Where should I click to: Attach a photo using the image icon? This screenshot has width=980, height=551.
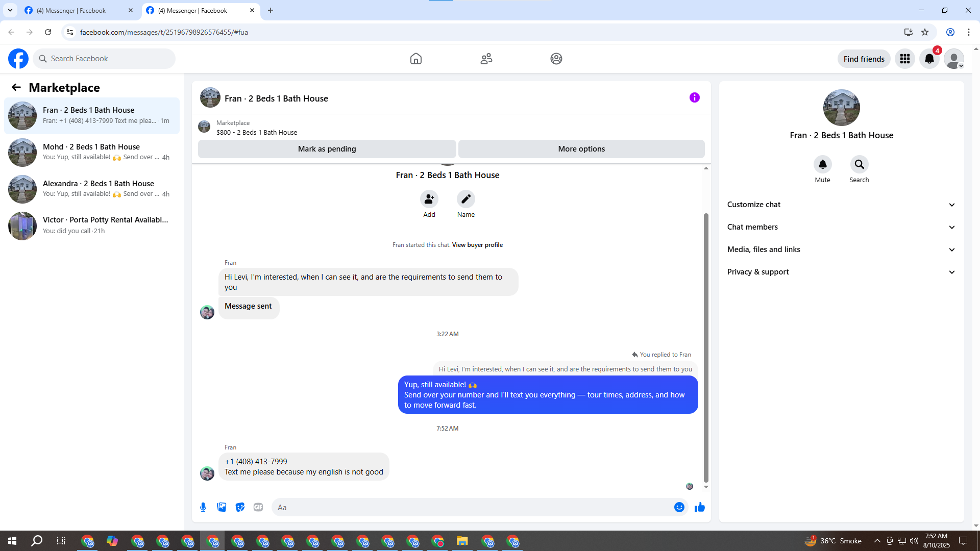click(222, 507)
